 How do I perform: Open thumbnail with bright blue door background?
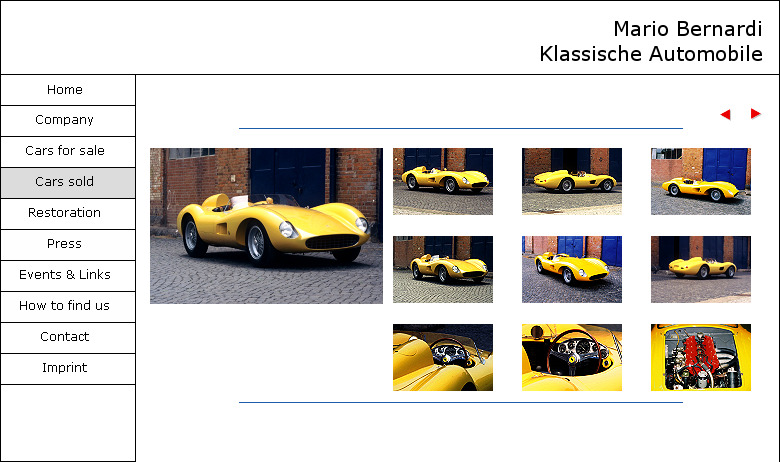tap(700, 181)
